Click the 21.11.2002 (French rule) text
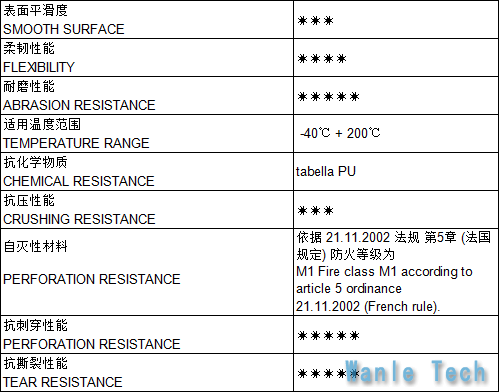499x392 pixels. (x=368, y=306)
